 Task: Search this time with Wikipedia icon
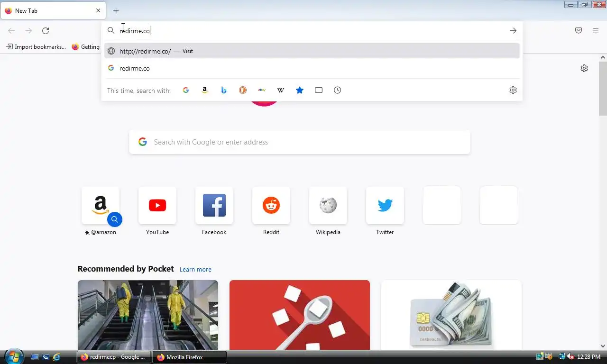coord(281,90)
